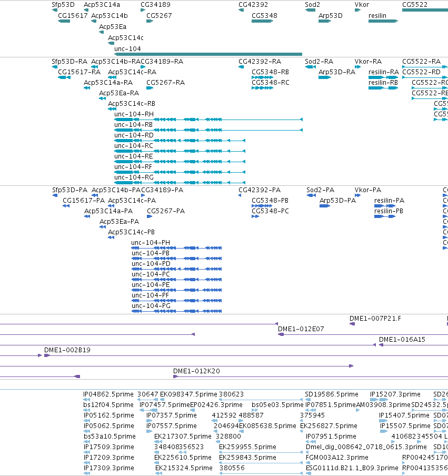Click the DME1-012E07 BAC label
Viewport: 448px width, 476px height.
point(301,329)
